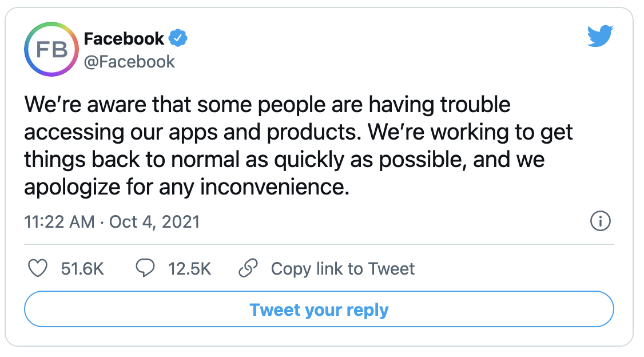
Task: Open the Twitter bird logo
Action: tap(600, 37)
